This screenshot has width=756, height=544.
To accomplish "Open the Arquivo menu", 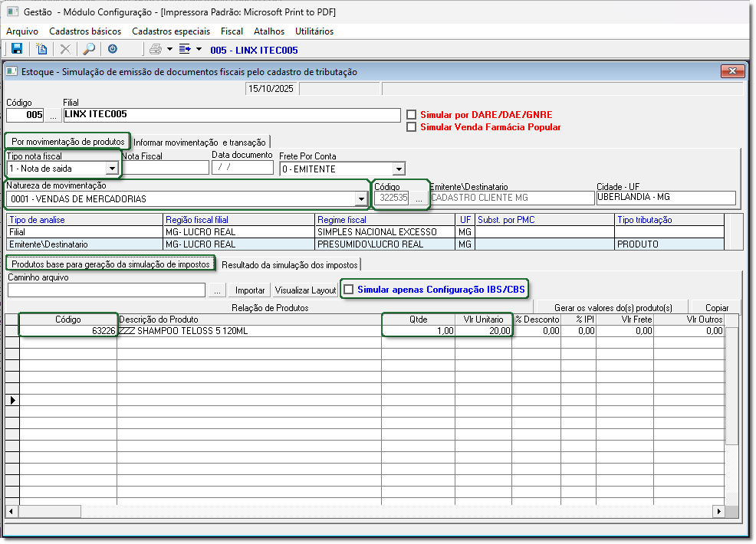I will click(x=22, y=31).
